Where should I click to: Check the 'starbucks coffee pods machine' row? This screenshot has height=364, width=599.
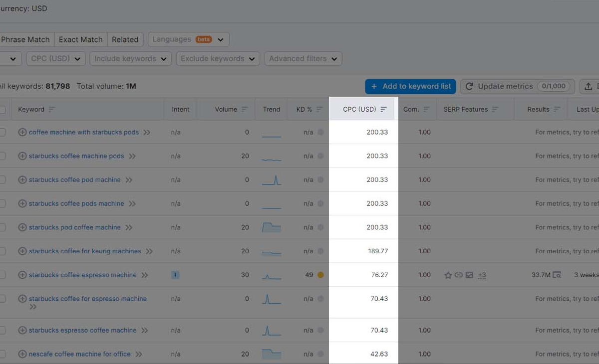coord(2,203)
